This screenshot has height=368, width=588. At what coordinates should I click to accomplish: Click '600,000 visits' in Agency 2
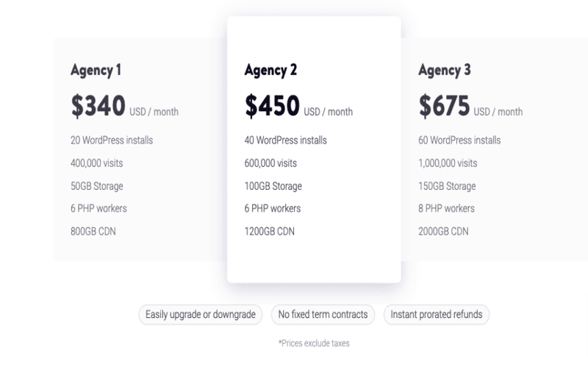270,163
